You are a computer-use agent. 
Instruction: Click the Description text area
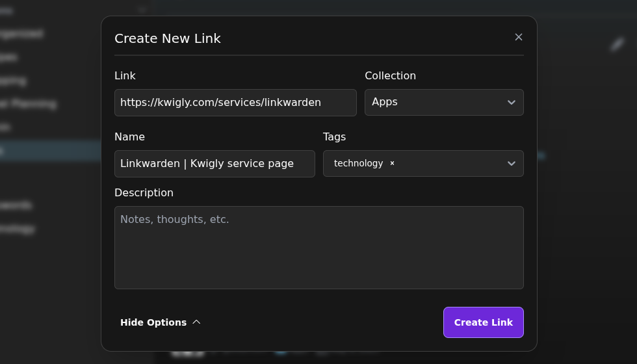319,248
